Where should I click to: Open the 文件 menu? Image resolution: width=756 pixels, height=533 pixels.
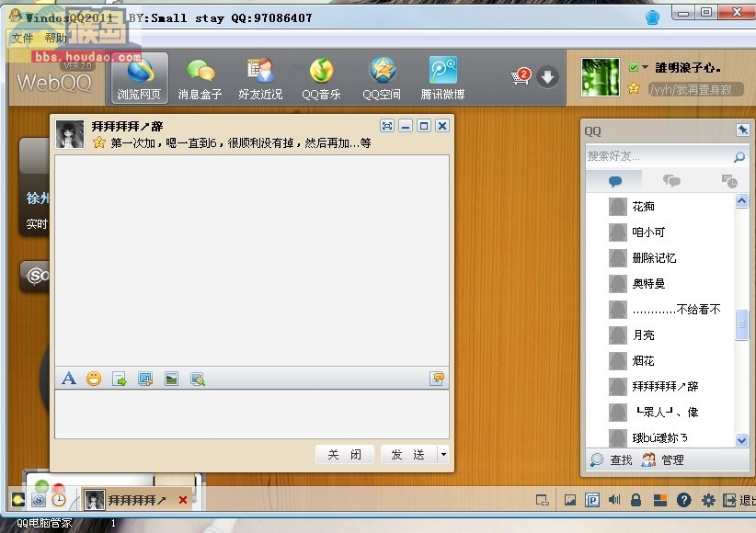click(x=22, y=38)
